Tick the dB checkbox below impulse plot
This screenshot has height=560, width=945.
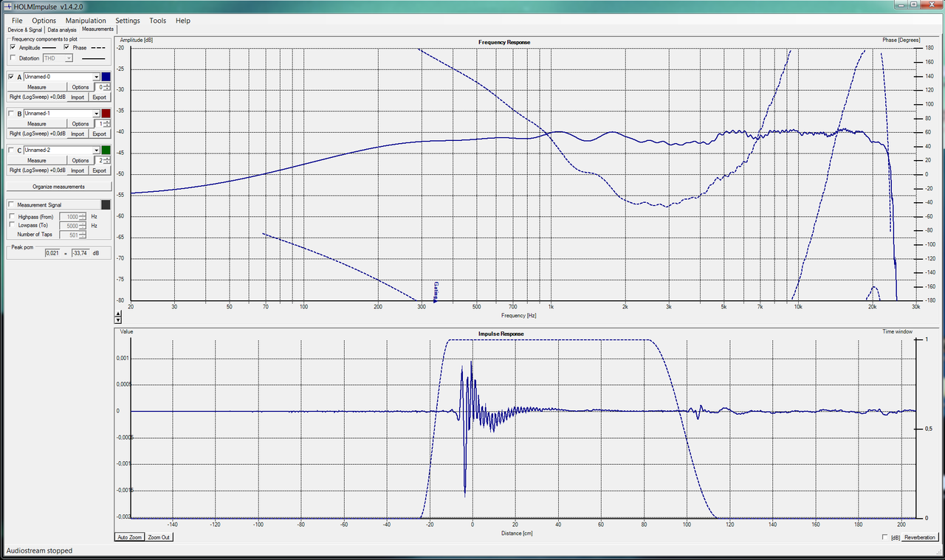pos(885,537)
